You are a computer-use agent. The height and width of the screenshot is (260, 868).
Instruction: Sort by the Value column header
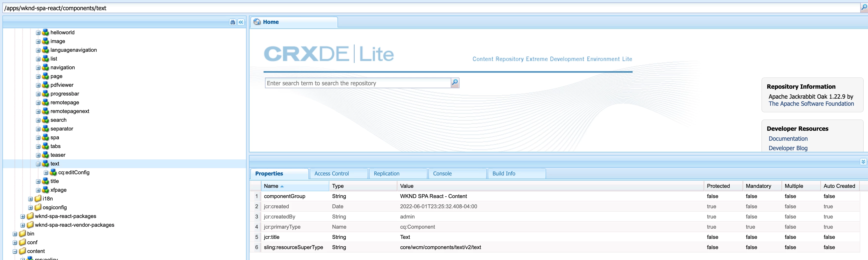point(550,186)
